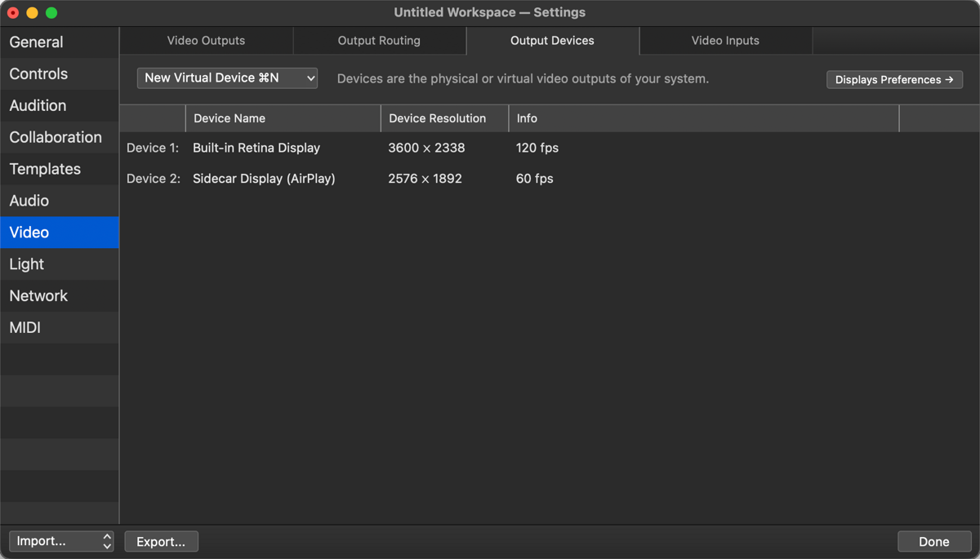Click the 2576 × 1892 resolution cell
Viewport: 980px width, 559px height.
425,179
